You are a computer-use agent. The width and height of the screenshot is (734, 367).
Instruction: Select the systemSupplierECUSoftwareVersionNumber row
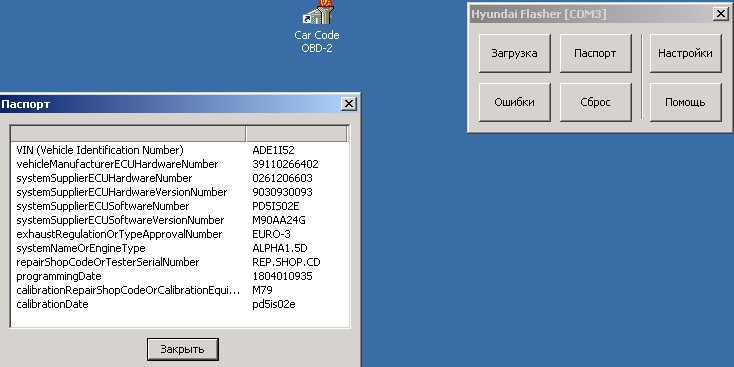[x=180, y=220]
